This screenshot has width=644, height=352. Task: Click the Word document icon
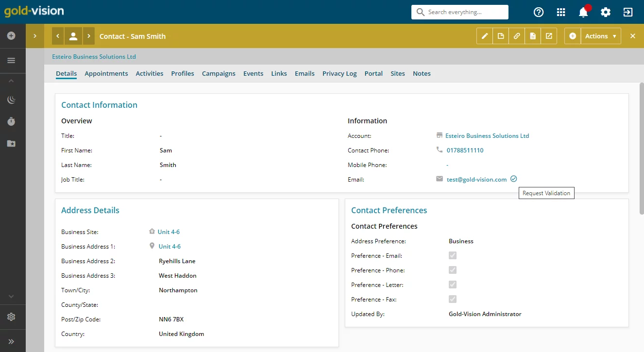(533, 36)
